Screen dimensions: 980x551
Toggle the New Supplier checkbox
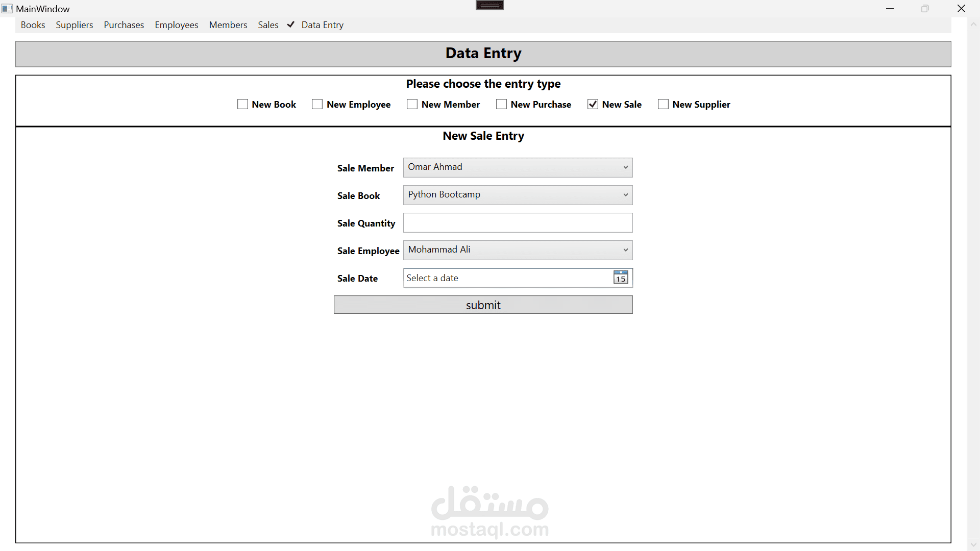[663, 104]
